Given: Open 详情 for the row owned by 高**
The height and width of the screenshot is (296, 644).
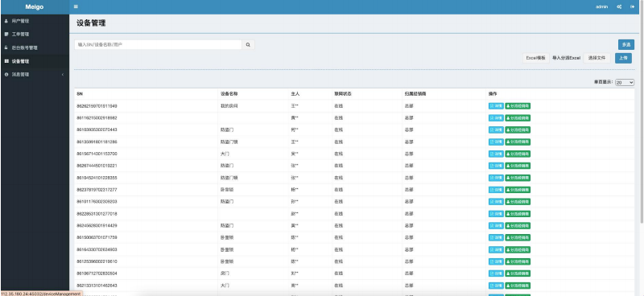Looking at the screenshot, I should [496, 286].
